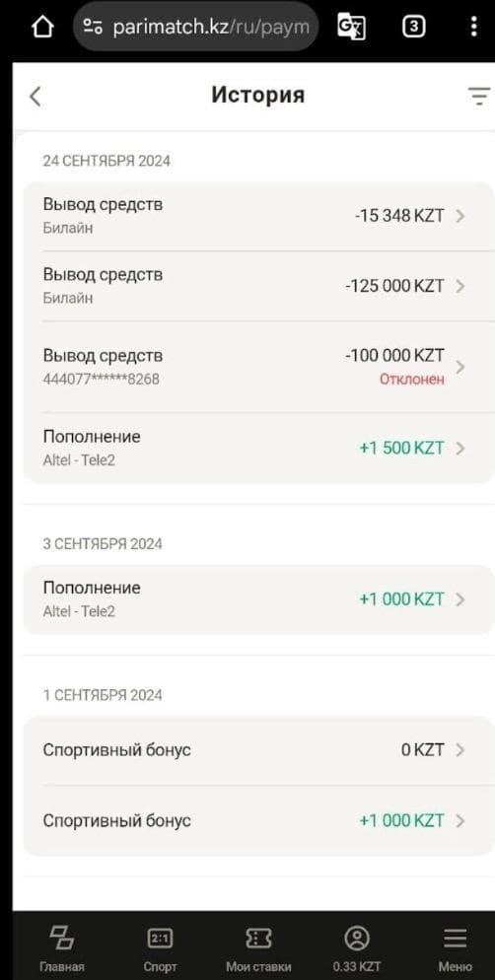
Task: Go back using the arrow beside История
Action: pyautogui.click(x=35, y=97)
